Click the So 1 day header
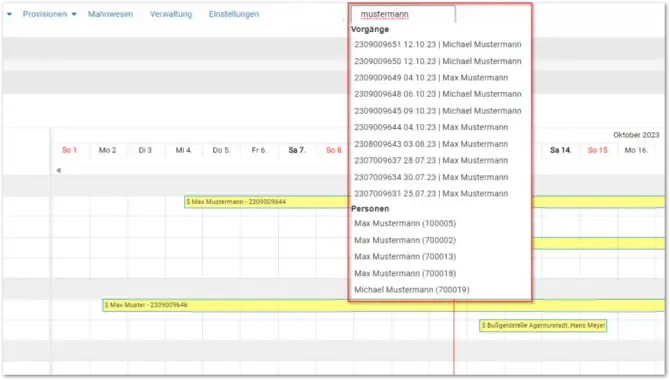 69,150
